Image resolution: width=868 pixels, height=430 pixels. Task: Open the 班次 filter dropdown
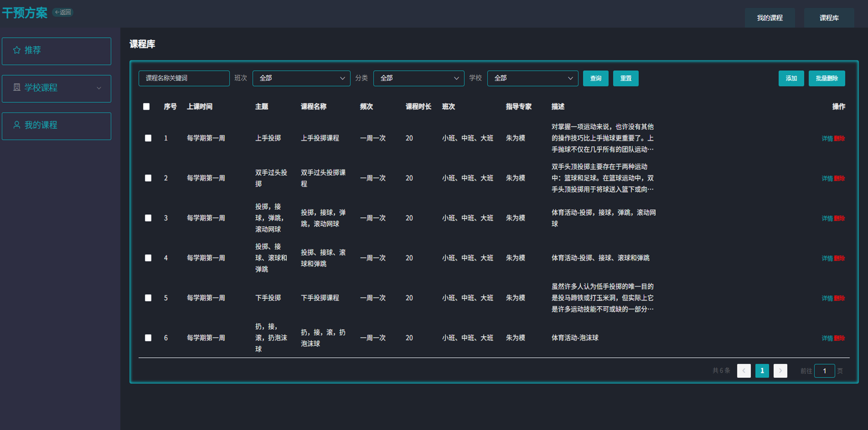(301, 78)
